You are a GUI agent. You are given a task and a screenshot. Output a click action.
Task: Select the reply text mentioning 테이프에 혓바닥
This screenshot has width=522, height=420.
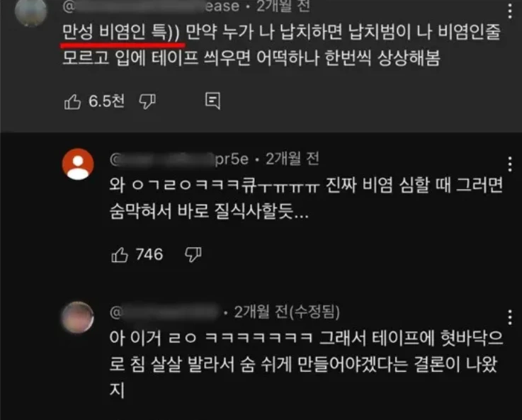tap(306, 365)
